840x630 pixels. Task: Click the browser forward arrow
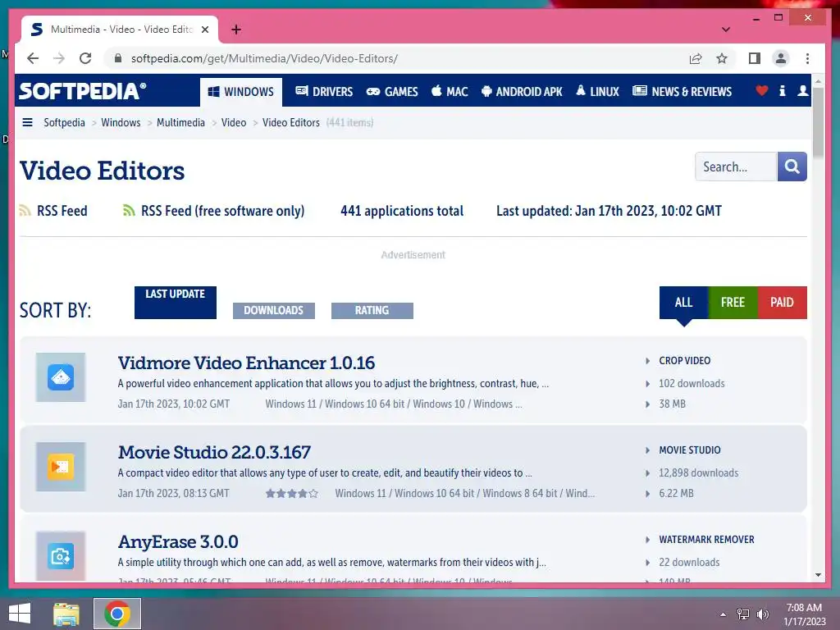pos(59,58)
